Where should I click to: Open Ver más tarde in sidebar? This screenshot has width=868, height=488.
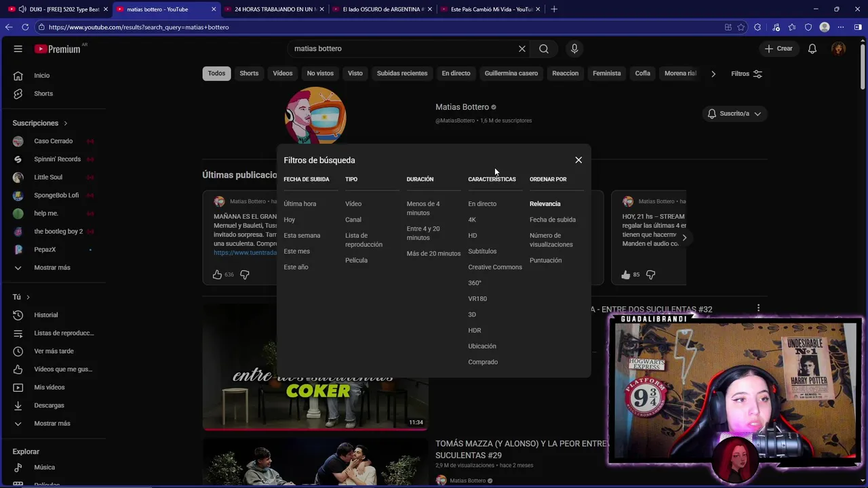(53, 351)
